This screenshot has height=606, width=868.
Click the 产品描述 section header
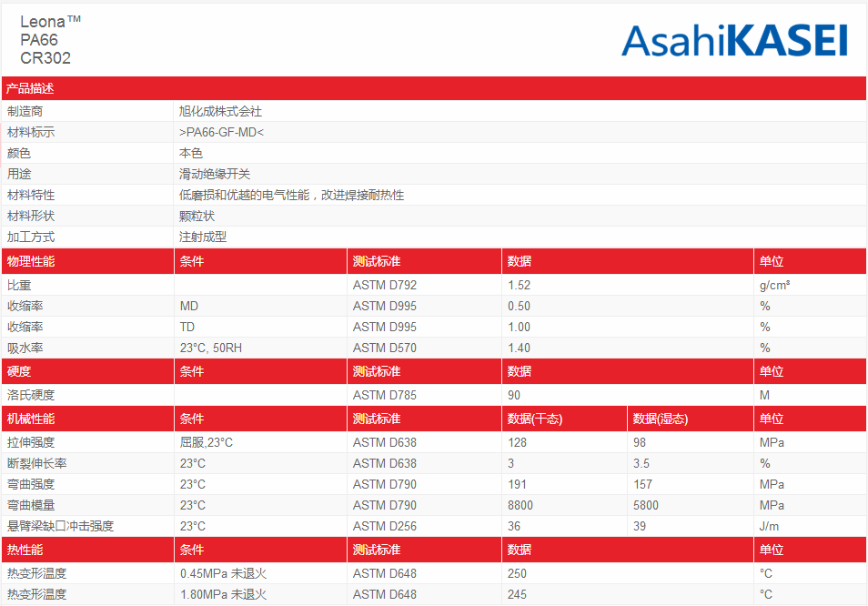point(30,88)
